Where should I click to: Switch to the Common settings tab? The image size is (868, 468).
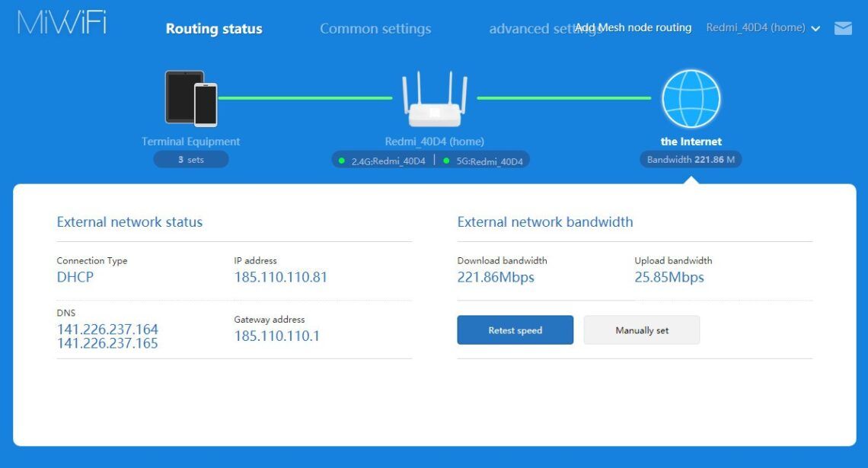[375, 28]
